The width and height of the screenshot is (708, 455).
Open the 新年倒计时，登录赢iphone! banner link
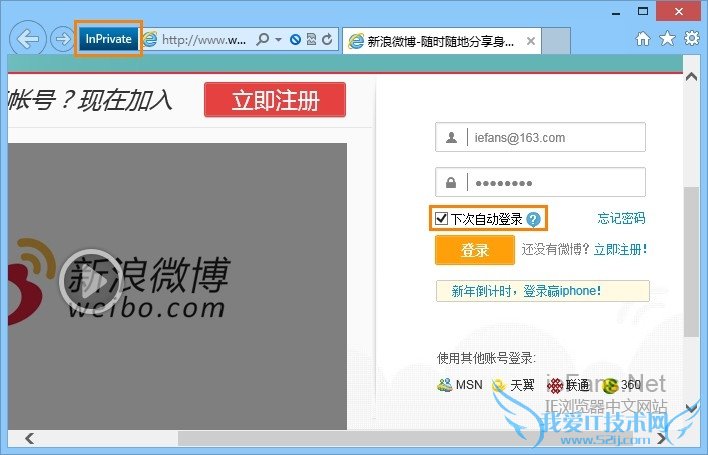(543, 291)
